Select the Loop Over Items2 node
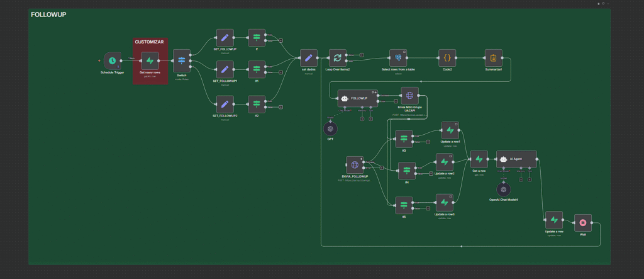The width and height of the screenshot is (644, 279). coord(338,58)
